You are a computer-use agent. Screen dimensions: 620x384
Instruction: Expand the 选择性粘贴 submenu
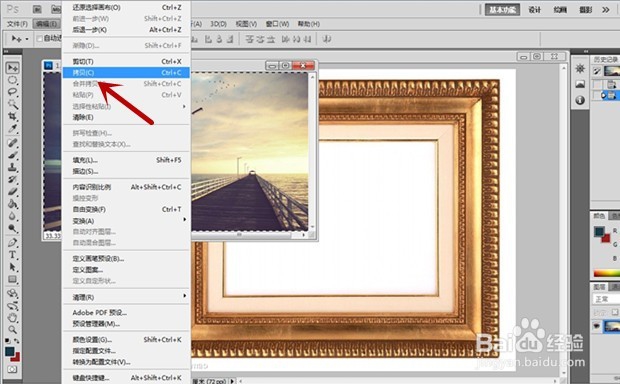[184, 106]
